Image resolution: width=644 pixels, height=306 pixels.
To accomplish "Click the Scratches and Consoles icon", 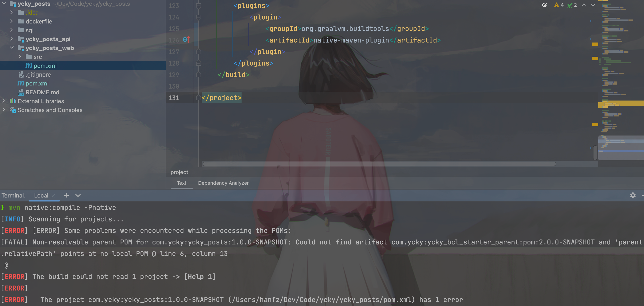I will coord(13,110).
